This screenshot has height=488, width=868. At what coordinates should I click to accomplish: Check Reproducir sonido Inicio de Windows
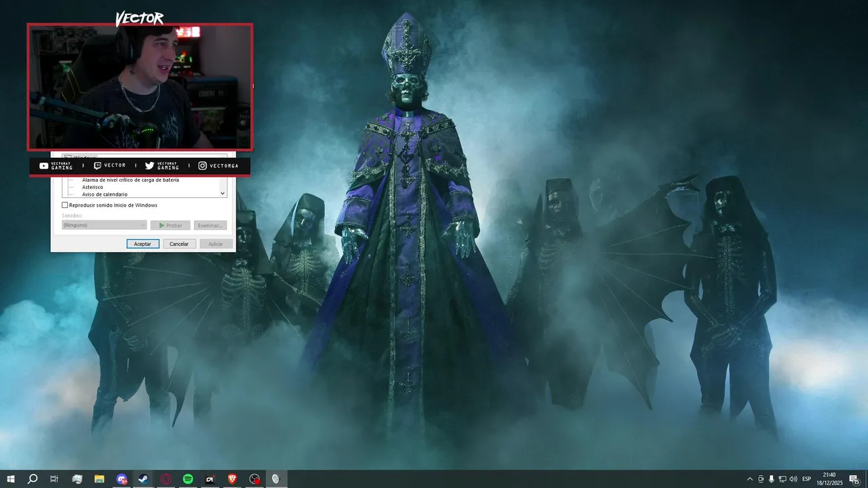tap(65, 205)
